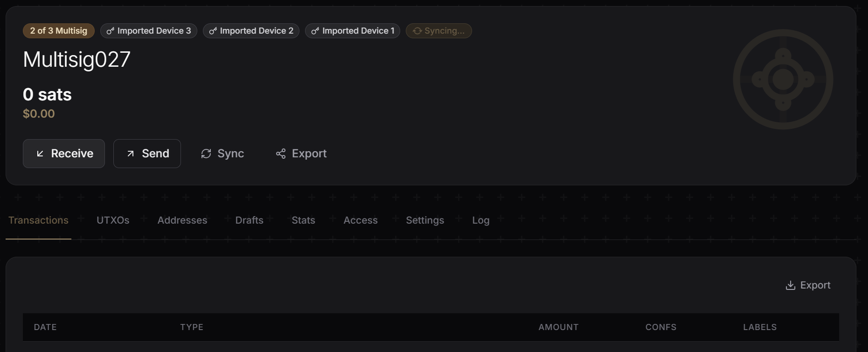This screenshot has width=868, height=352.
Task: Click the download icon beside table Export
Action: (790, 285)
